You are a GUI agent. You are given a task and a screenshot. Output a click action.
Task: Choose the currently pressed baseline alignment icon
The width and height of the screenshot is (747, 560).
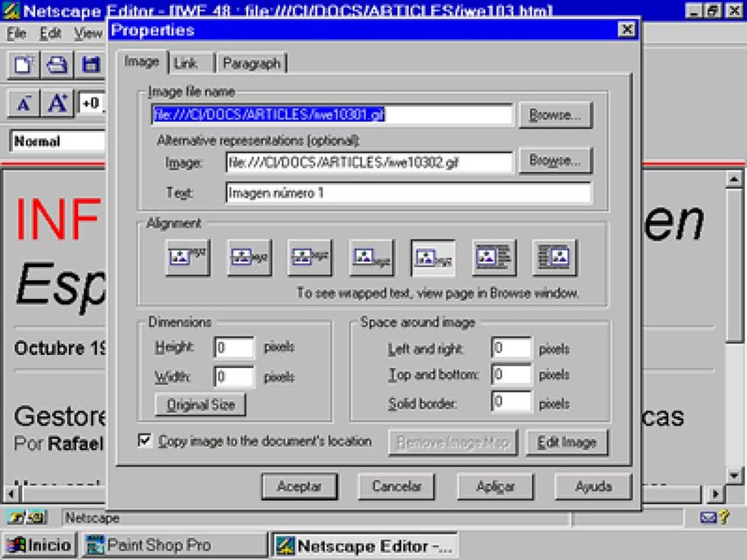[x=433, y=257]
